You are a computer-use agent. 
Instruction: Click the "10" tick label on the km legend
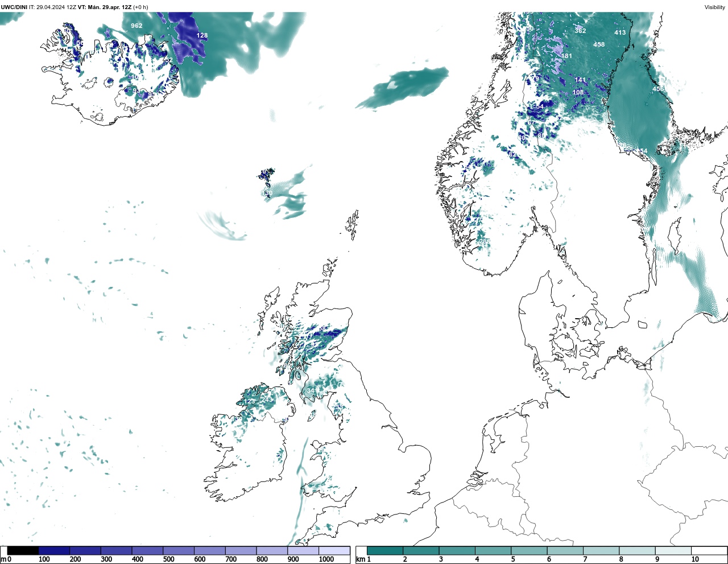pos(695,559)
